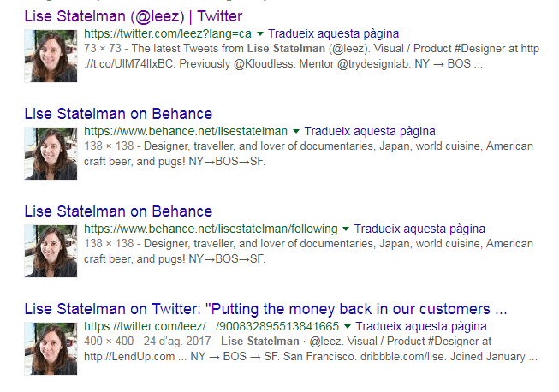This screenshot has height=392, width=559.
Task: Open the 'Lise Statelman (@leez) | Twitter' result title
Action: (x=134, y=16)
